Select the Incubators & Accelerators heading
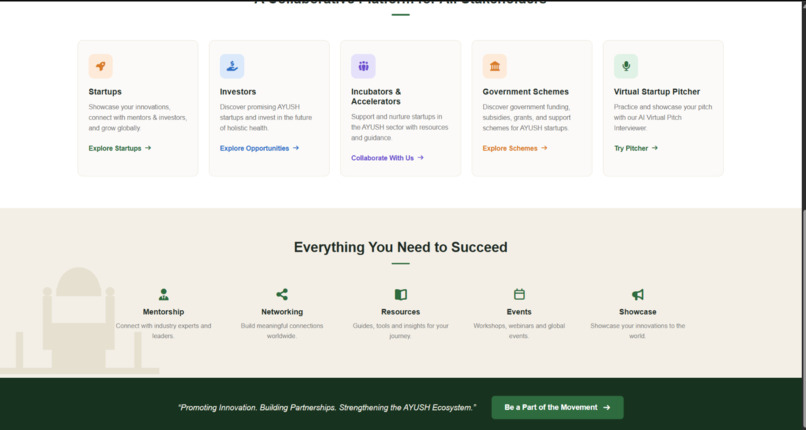The image size is (806, 430). click(376, 97)
